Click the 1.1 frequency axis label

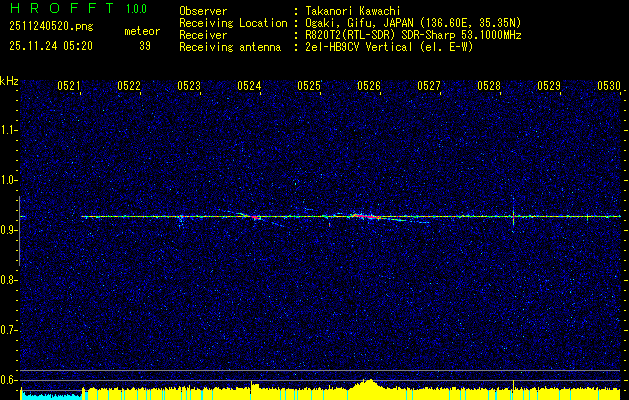9,129
